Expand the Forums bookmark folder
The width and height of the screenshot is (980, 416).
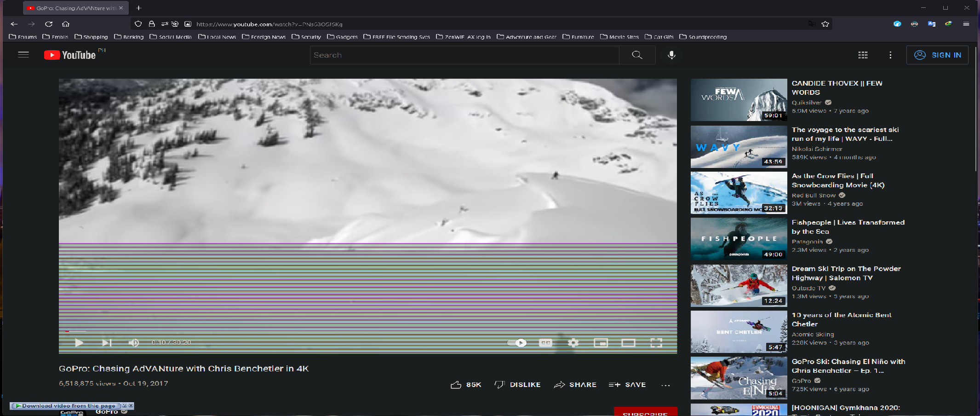(x=23, y=37)
